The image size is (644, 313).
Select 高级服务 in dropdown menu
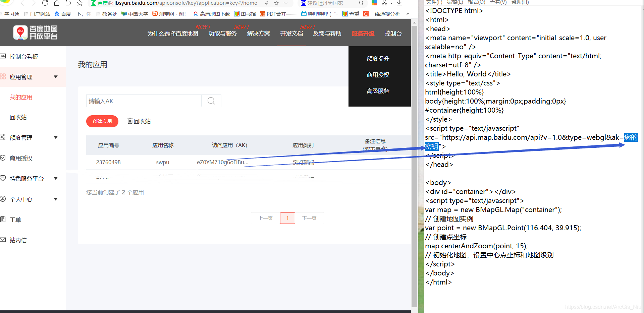click(378, 91)
